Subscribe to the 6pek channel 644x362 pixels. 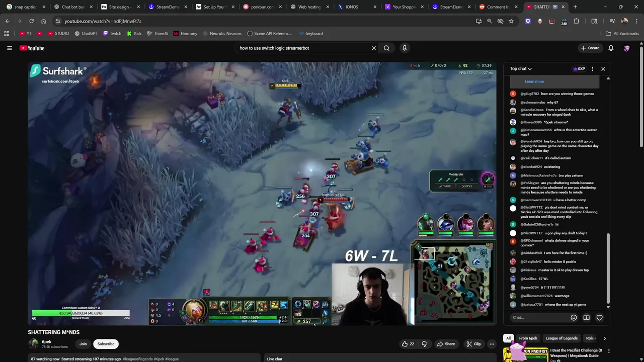pos(106,344)
